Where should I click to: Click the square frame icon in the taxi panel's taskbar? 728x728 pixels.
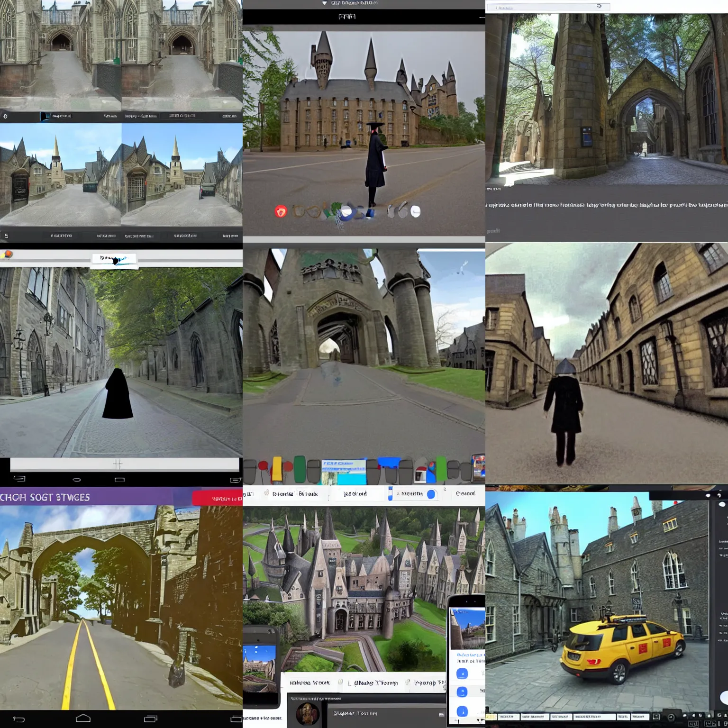pyautogui.click(x=656, y=717)
